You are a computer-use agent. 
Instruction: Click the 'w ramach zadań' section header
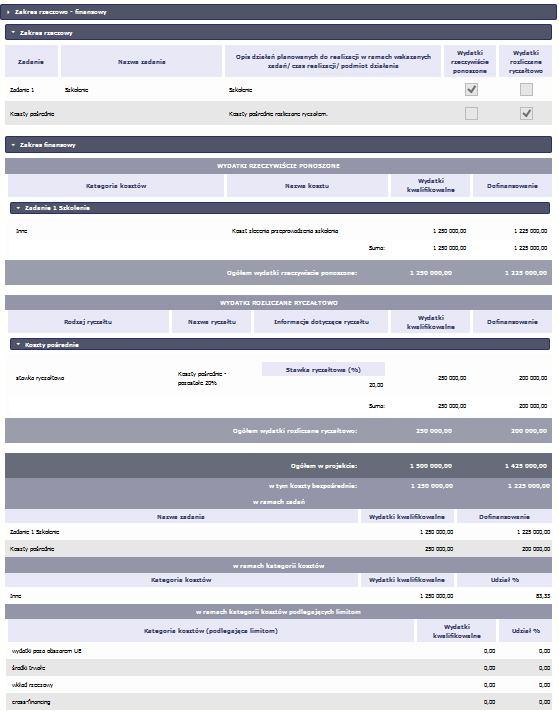click(x=278, y=502)
